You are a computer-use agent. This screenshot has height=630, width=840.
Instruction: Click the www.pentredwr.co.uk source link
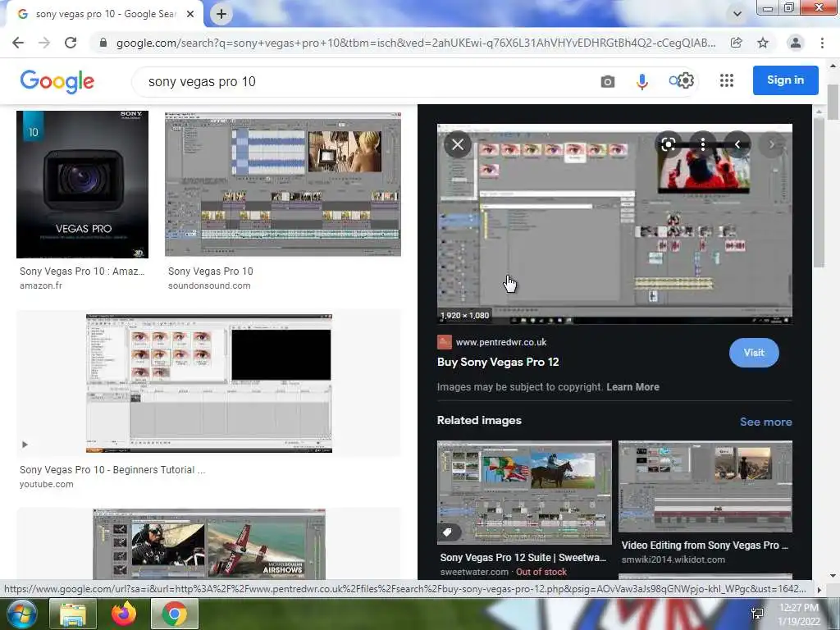[501, 342]
